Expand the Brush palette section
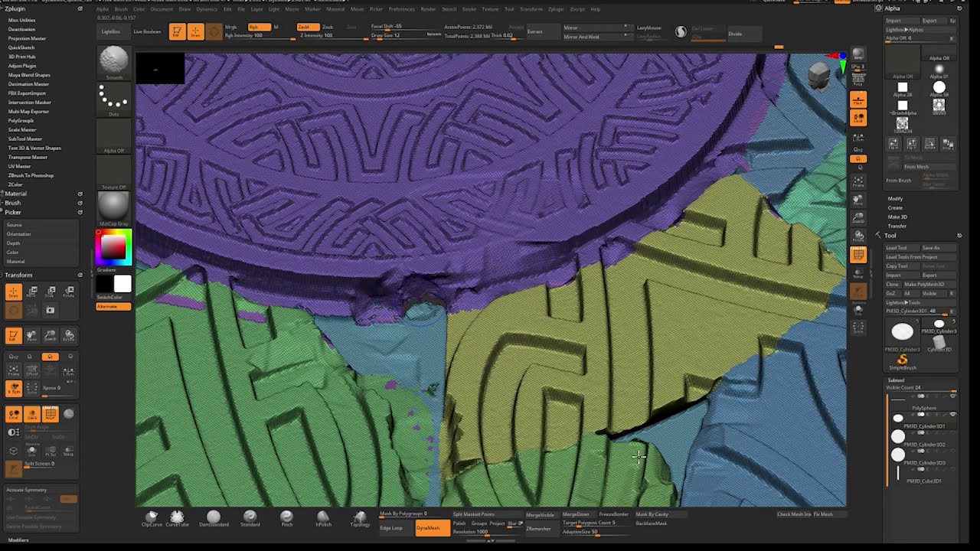Viewport: 980px width, 551px height. (x=13, y=203)
